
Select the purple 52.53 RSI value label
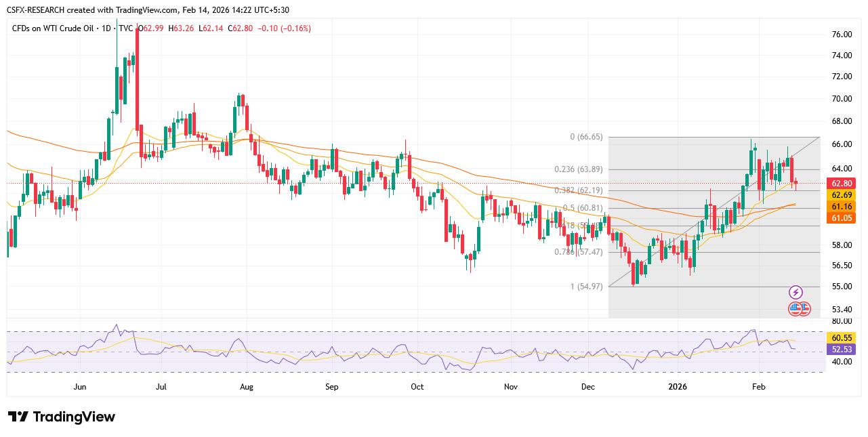(x=841, y=349)
